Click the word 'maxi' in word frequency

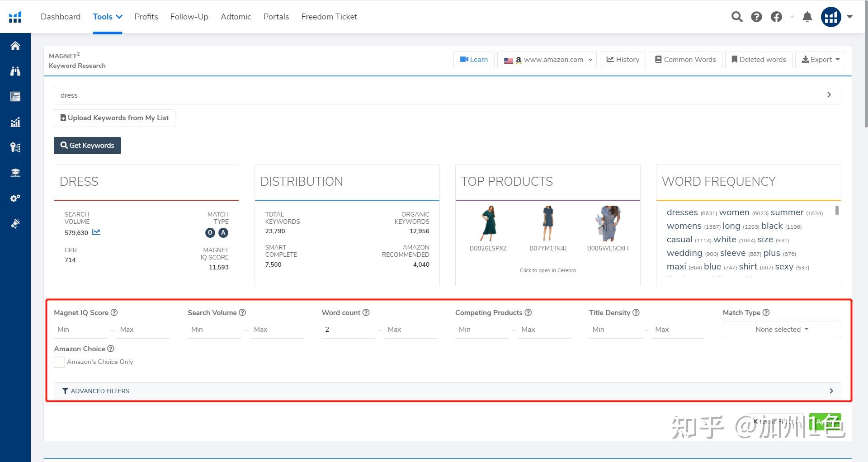tap(676, 267)
